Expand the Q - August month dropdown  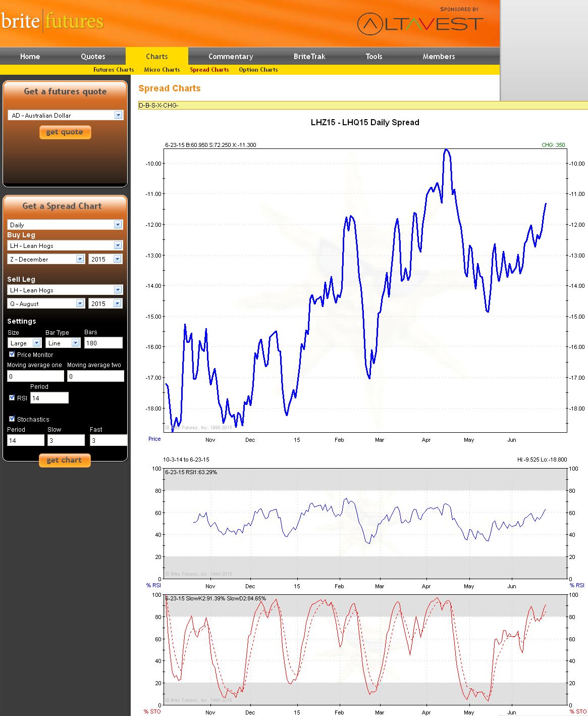tap(46, 303)
